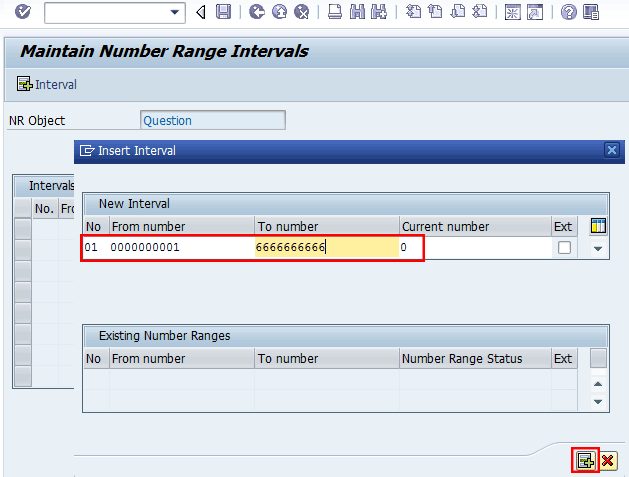Click the Intervals table select-all corner button
The width and height of the screenshot is (629, 477).
pyautogui.click(x=23, y=209)
